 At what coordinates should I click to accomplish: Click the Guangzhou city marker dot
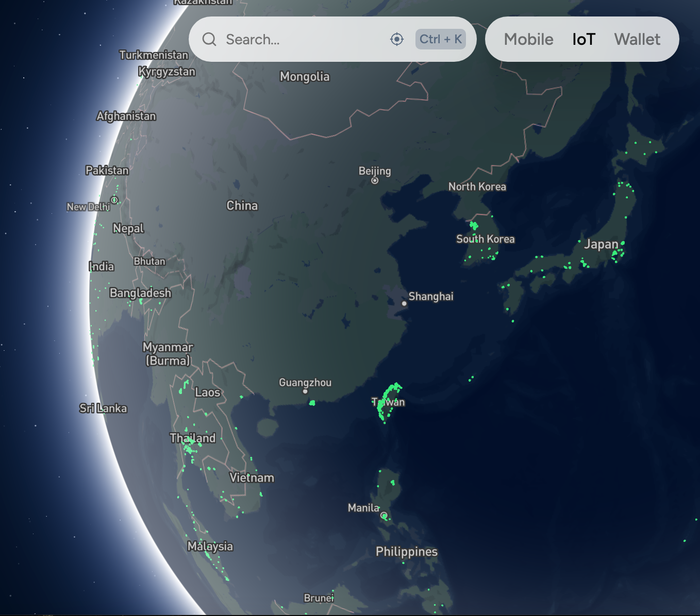tap(305, 391)
